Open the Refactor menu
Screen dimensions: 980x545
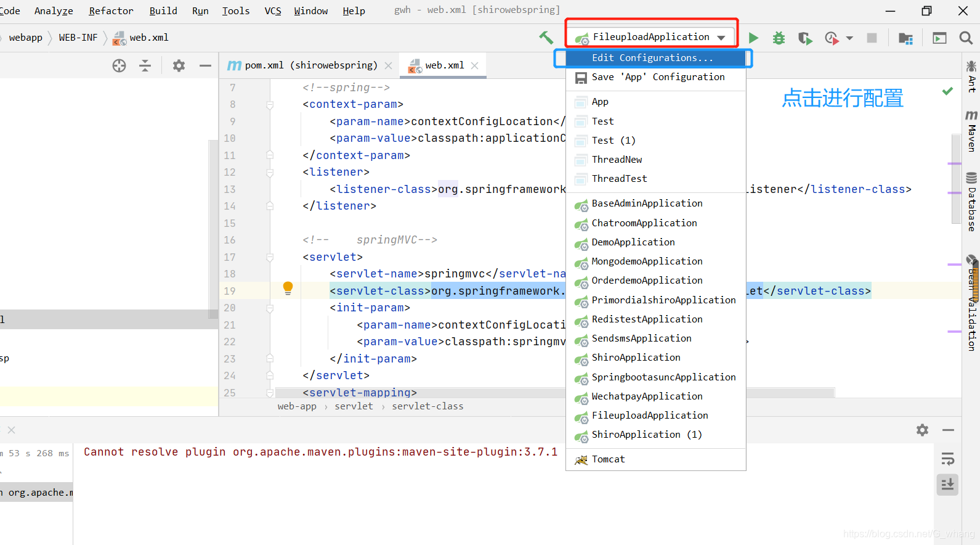pos(111,11)
